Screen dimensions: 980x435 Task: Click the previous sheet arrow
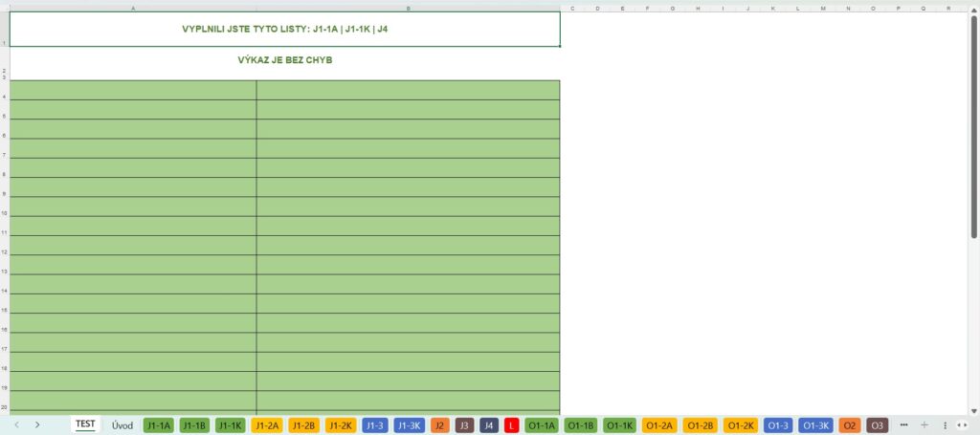(16, 424)
